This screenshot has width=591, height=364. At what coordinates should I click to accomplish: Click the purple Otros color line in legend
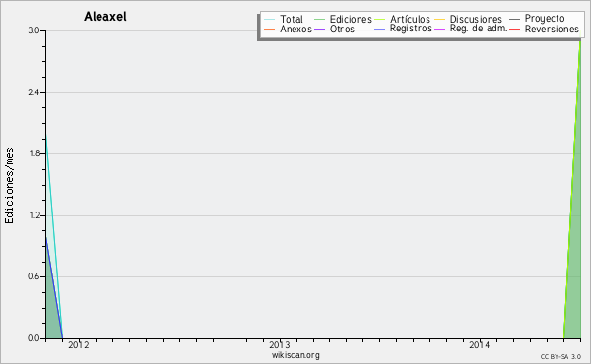319,29
